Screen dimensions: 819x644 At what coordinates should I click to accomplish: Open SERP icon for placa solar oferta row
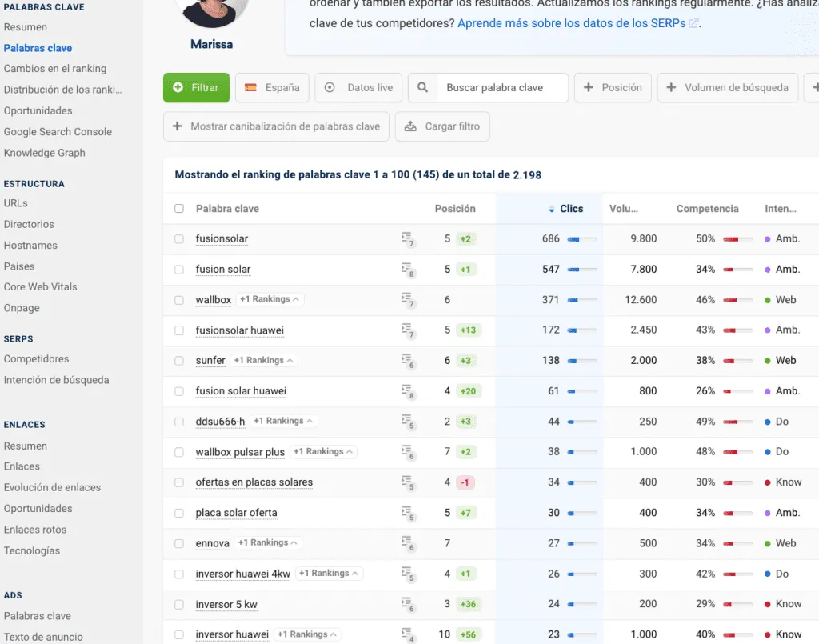pos(407,513)
